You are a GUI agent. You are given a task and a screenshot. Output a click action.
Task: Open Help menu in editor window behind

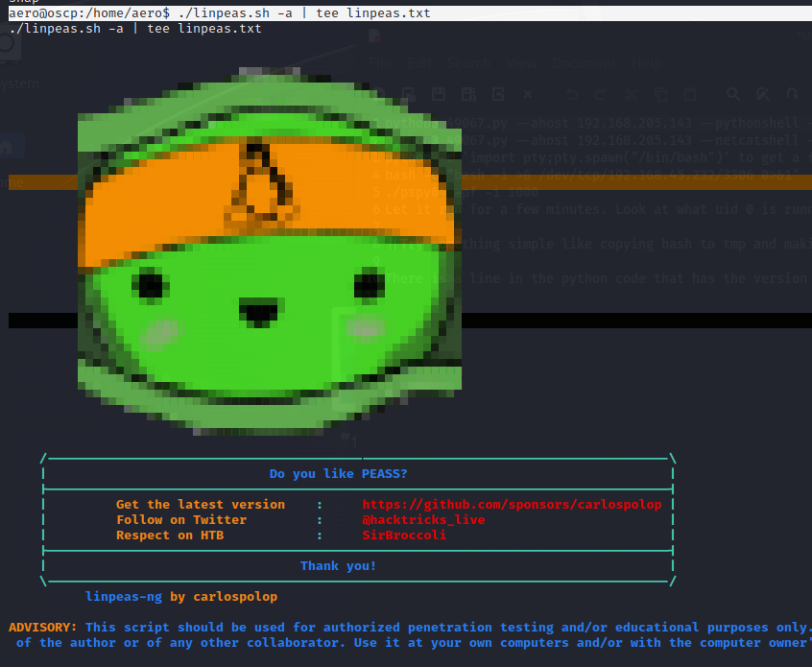click(x=646, y=63)
